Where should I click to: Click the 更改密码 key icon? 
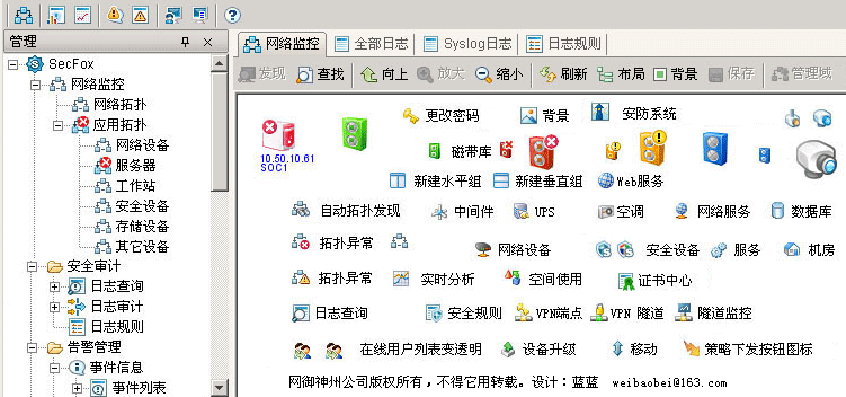click(411, 115)
